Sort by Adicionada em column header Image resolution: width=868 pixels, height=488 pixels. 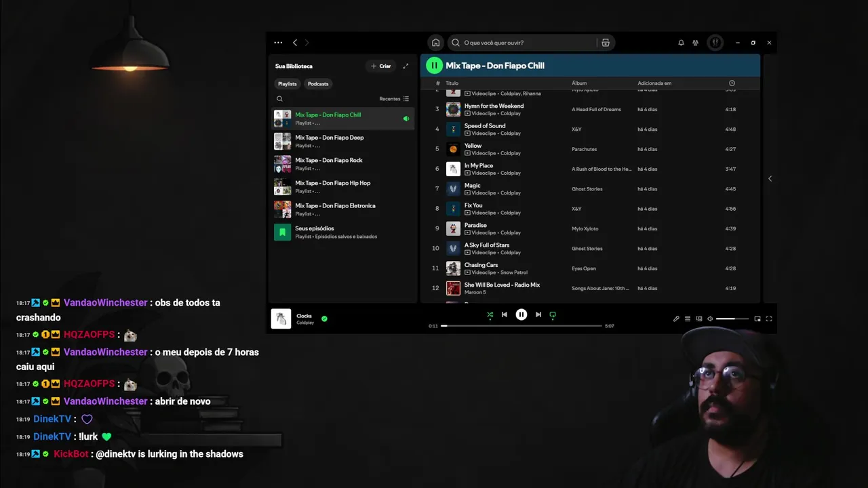click(x=654, y=83)
